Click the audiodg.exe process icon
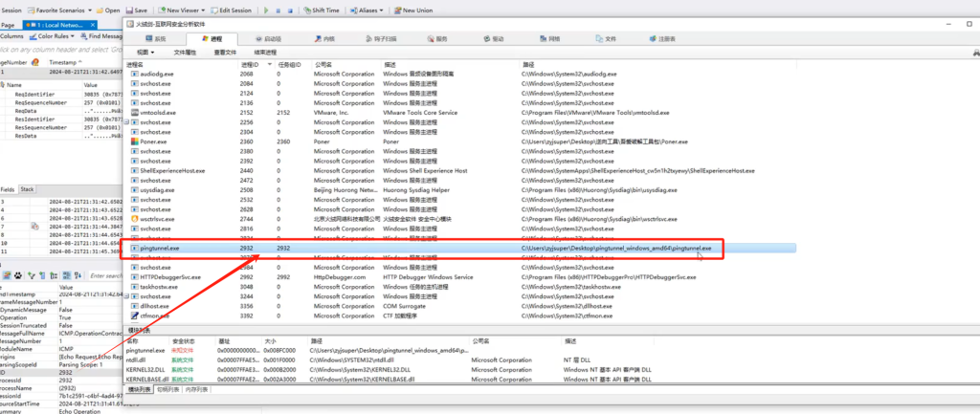The width and height of the screenshot is (980, 414). [x=134, y=75]
